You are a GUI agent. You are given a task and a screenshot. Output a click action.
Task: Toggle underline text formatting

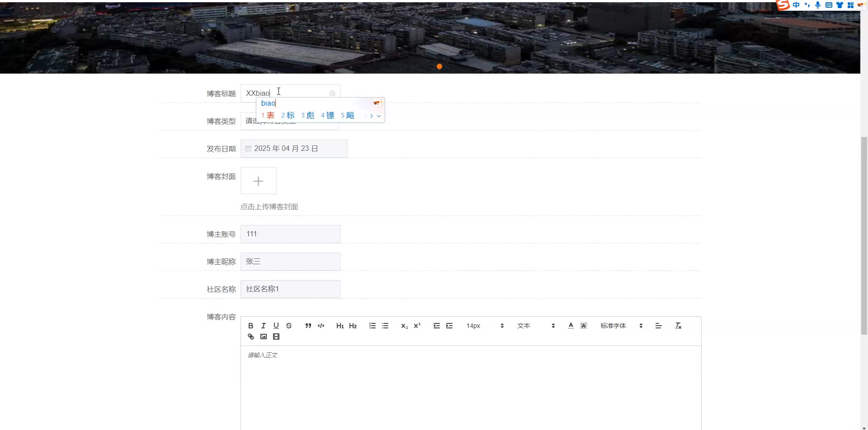[x=276, y=326]
